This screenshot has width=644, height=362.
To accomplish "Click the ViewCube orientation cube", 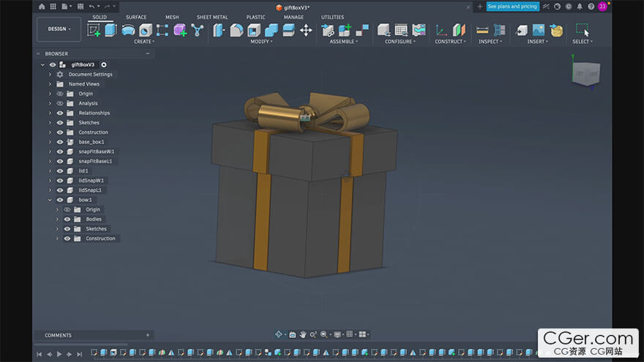I will click(x=586, y=74).
